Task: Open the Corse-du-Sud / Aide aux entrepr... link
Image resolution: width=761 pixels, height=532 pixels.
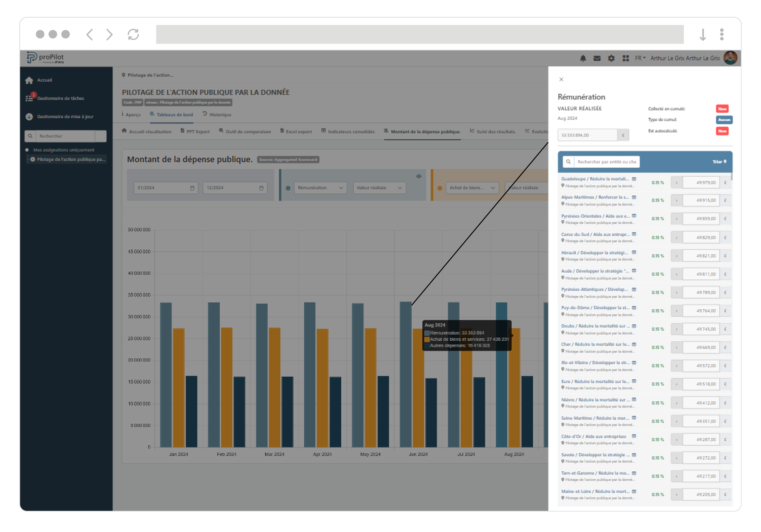Action: pos(595,234)
